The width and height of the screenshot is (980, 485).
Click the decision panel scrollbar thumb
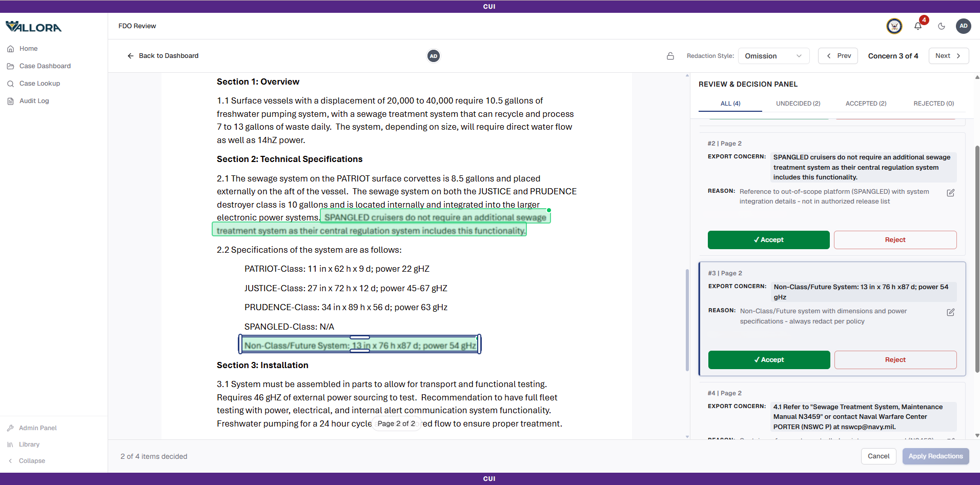point(977,259)
